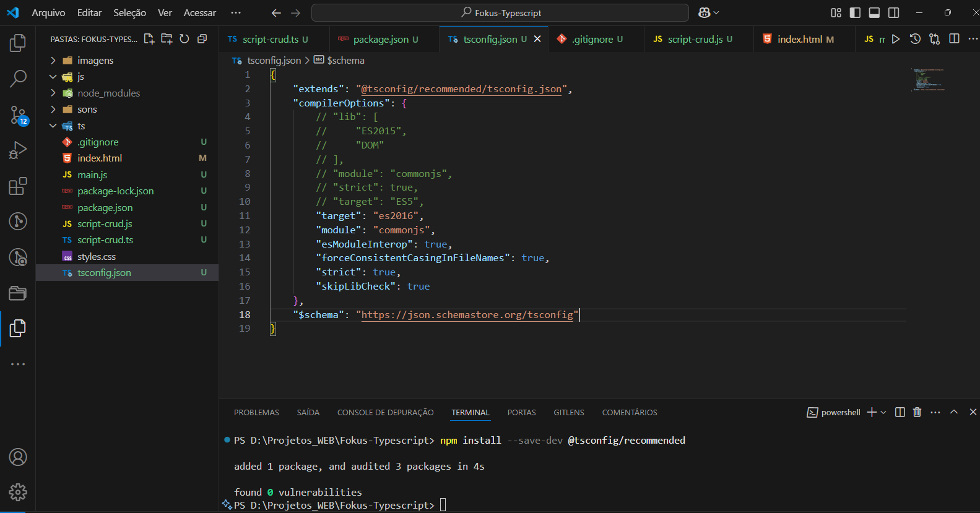The image size is (980, 513).
Task: Open more terminal panel actions
Action: coord(935,412)
